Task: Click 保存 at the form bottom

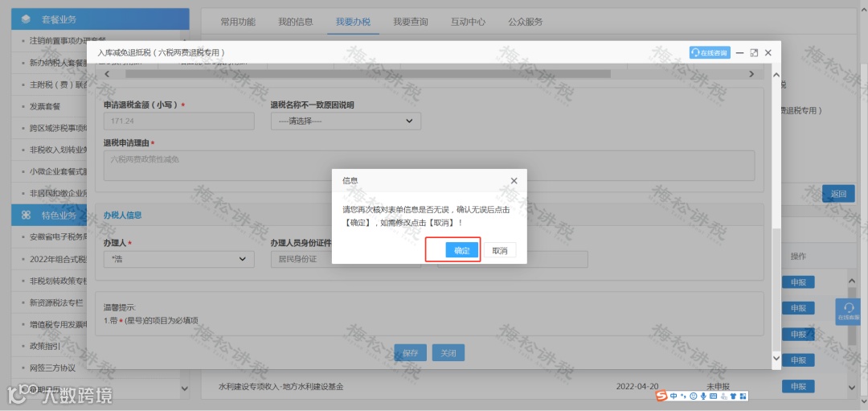Action: click(x=410, y=353)
